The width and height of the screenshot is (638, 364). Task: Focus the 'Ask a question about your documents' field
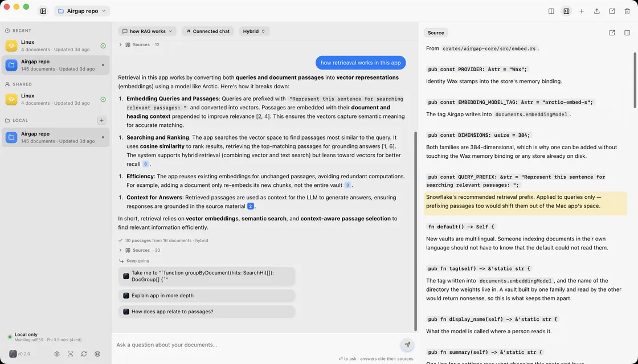(256, 345)
